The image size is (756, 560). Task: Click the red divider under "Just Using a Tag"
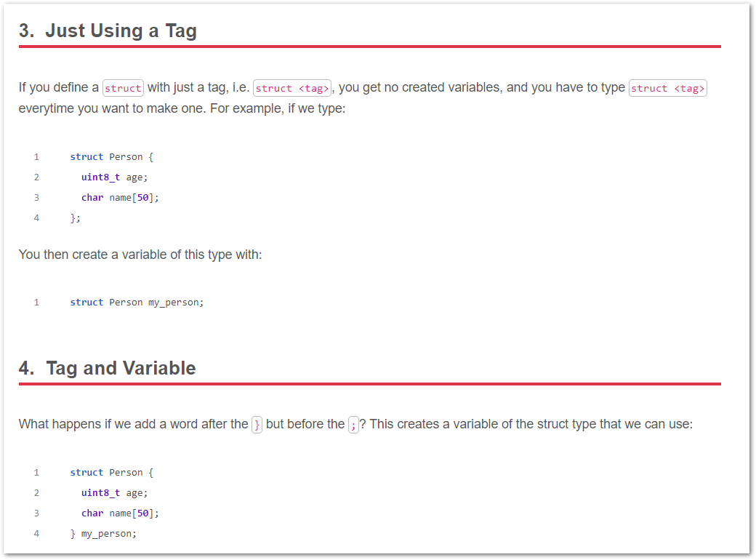(x=369, y=47)
